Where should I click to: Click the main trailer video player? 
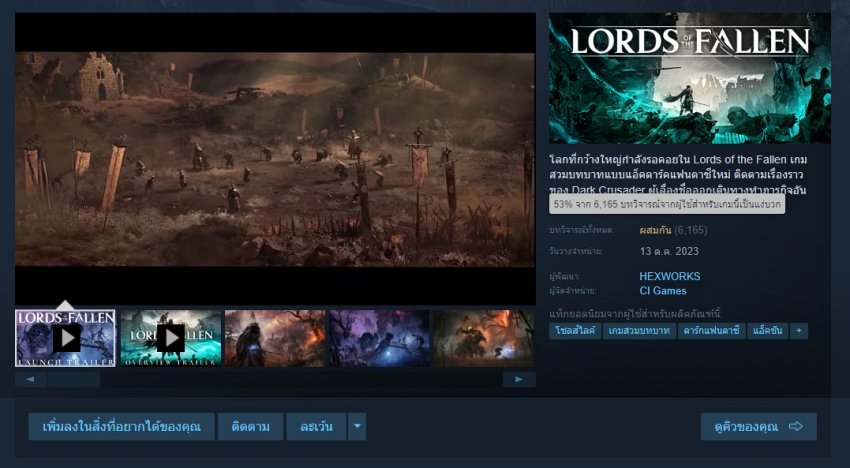(275, 159)
